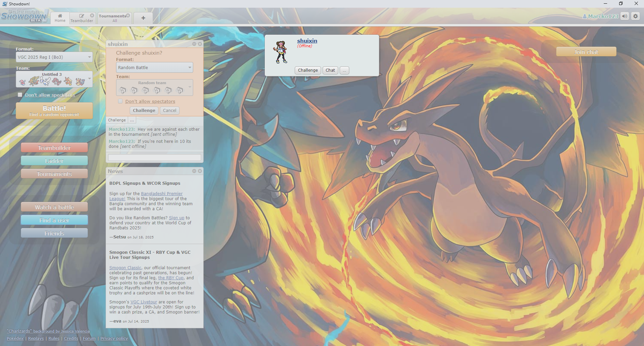This screenshot has height=346, width=644.
Task: Open the Friends list
Action: tap(54, 233)
